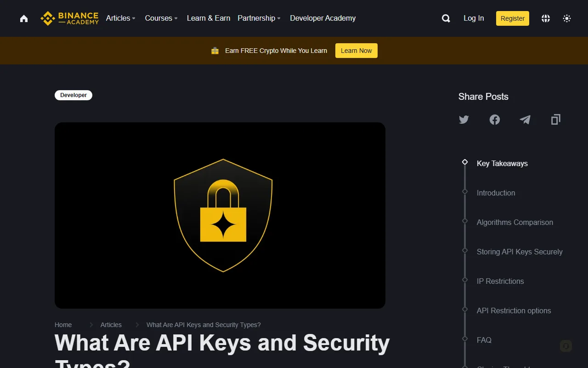
Task: Expand the Articles dropdown in navbar
Action: pos(121,18)
